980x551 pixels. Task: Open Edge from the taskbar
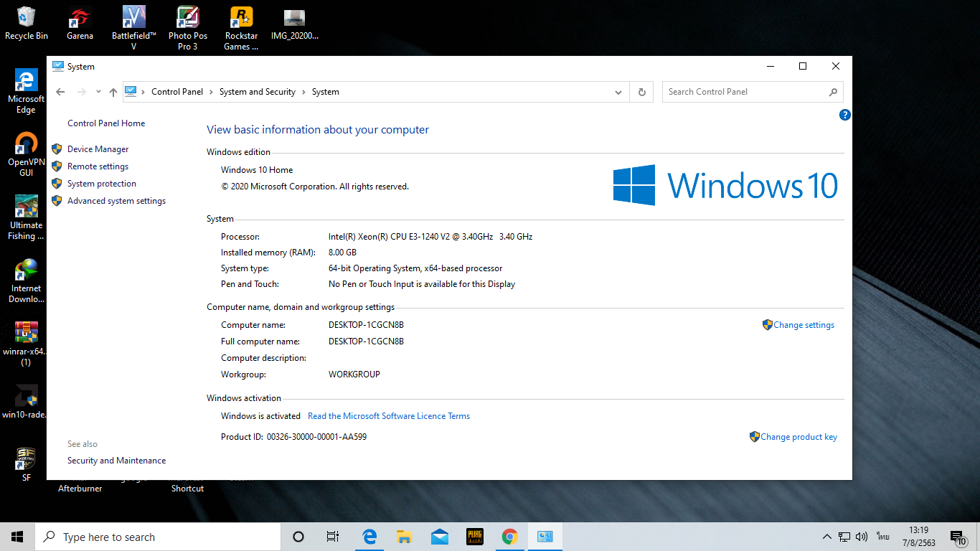pyautogui.click(x=369, y=537)
